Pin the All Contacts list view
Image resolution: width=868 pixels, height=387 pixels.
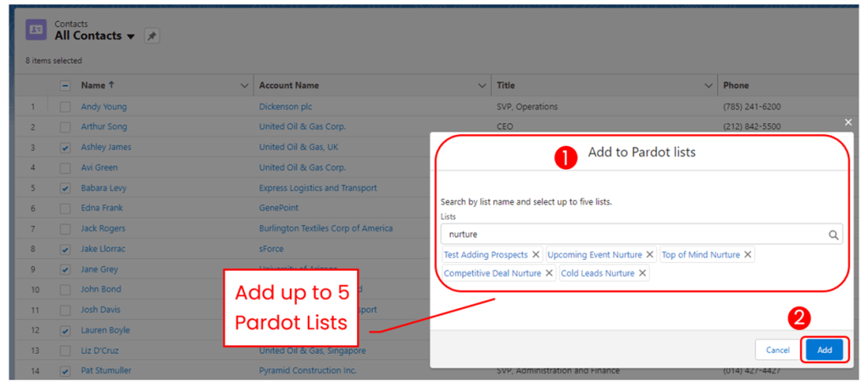tap(152, 36)
